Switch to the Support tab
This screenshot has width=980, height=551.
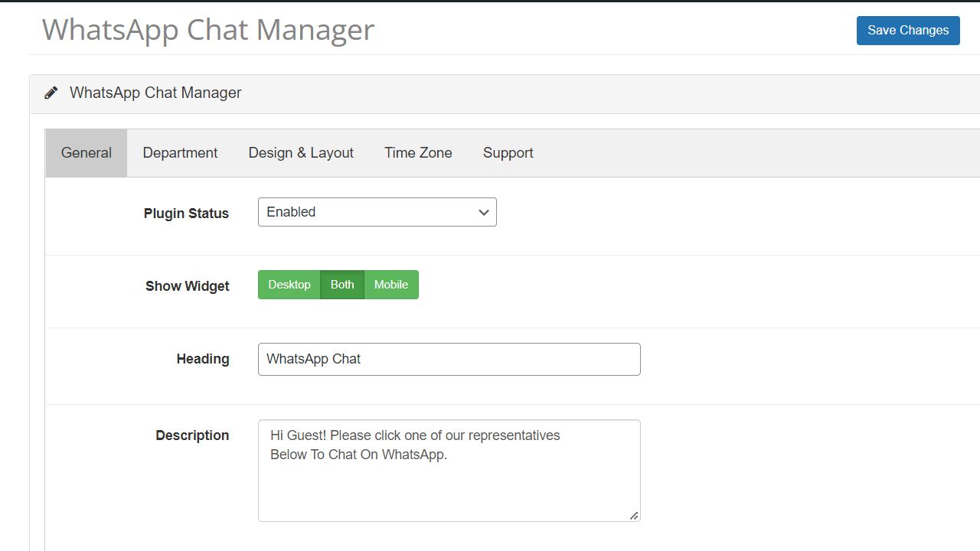click(508, 153)
